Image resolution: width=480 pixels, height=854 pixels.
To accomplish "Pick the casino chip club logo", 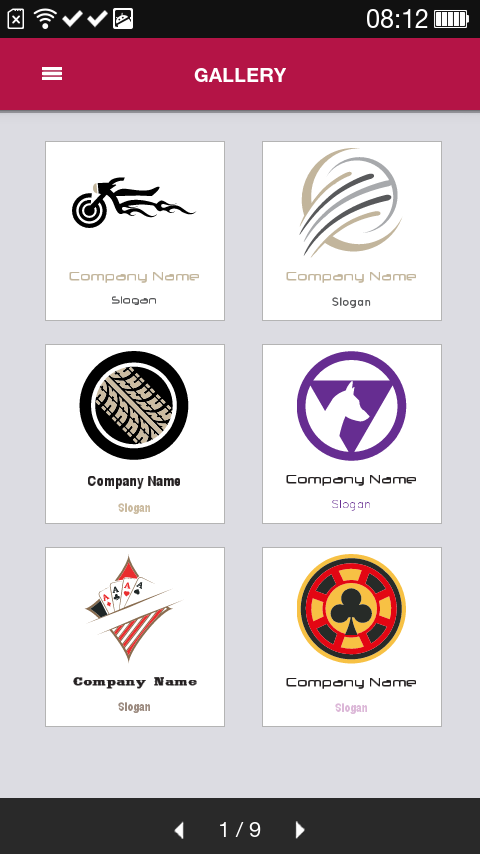I will (351, 637).
